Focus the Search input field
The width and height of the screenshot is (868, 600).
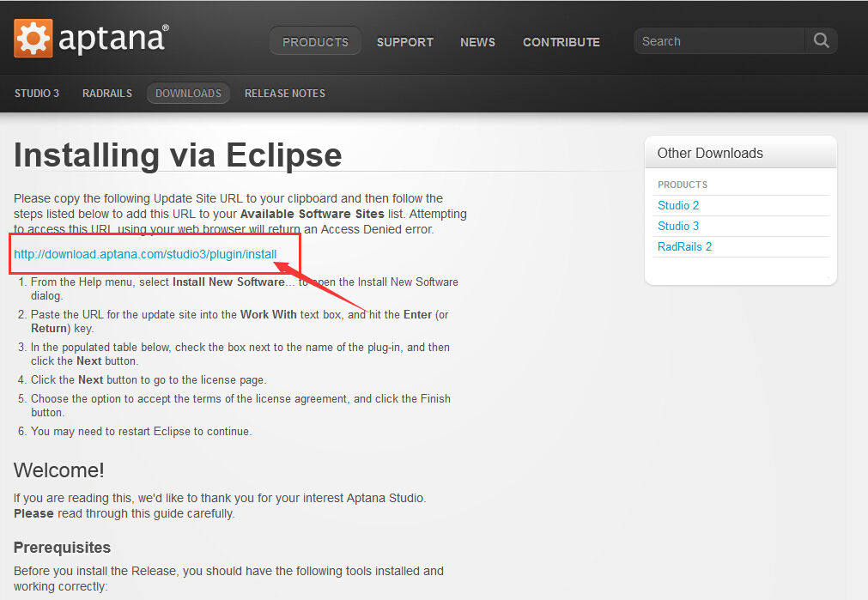click(x=719, y=41)
